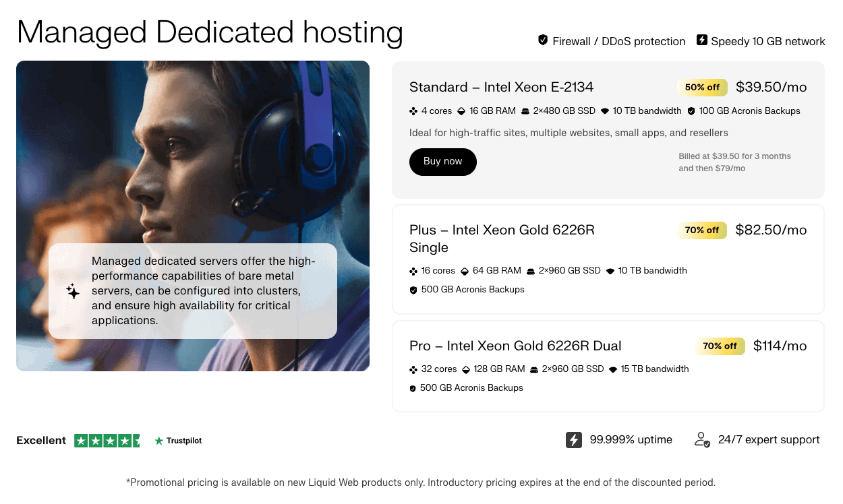This screenshot has width=843, height=504.
Task: Click the 99.999% uptime lightning icon
Action: tap(573, 440)
